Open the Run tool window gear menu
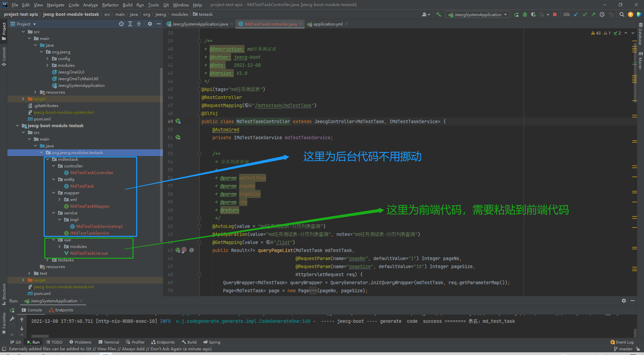Viewport: 644px width, 355px height. point(624,301)
